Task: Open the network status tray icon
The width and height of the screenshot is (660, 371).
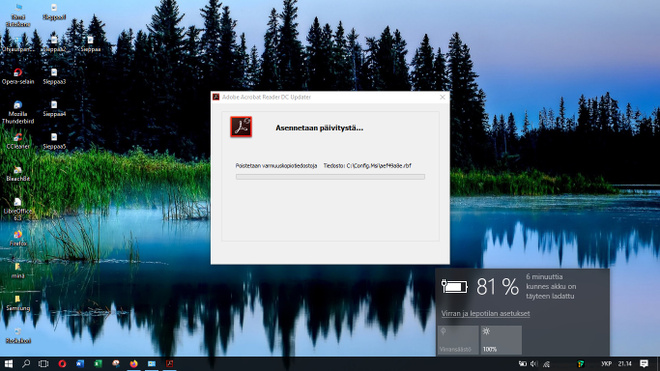Action: pyautogui.click(x=546, y=364)
